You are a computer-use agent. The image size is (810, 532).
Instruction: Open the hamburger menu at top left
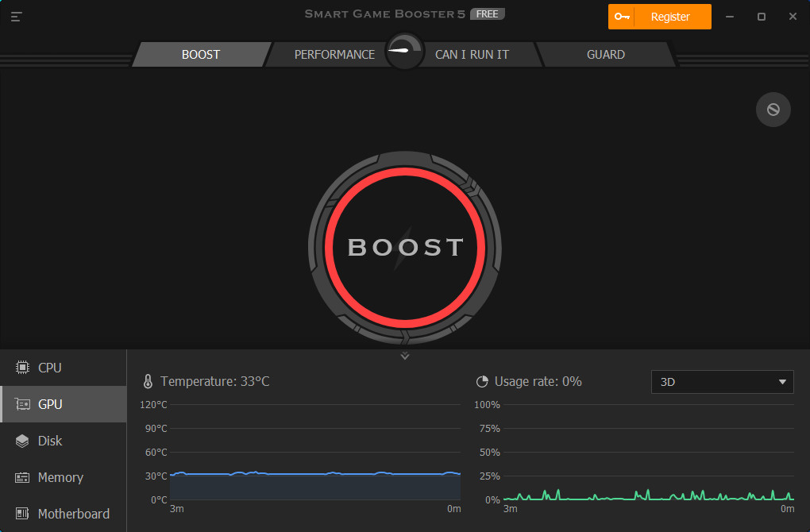click(16, 16)
